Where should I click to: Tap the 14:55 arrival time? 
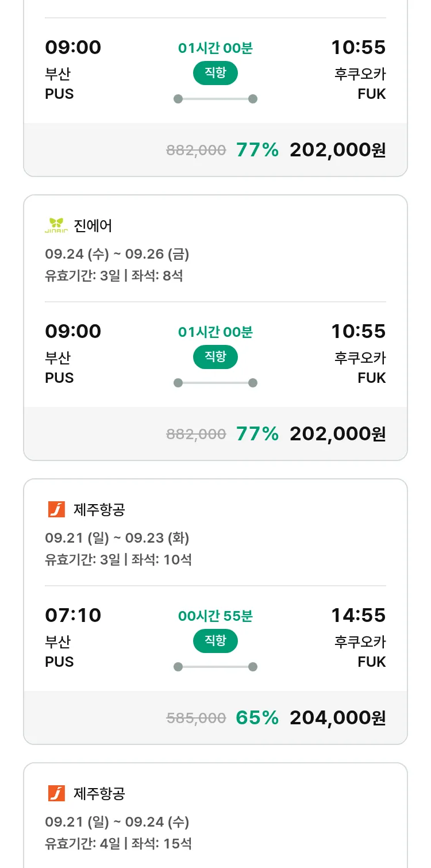(x=358, y=615)
